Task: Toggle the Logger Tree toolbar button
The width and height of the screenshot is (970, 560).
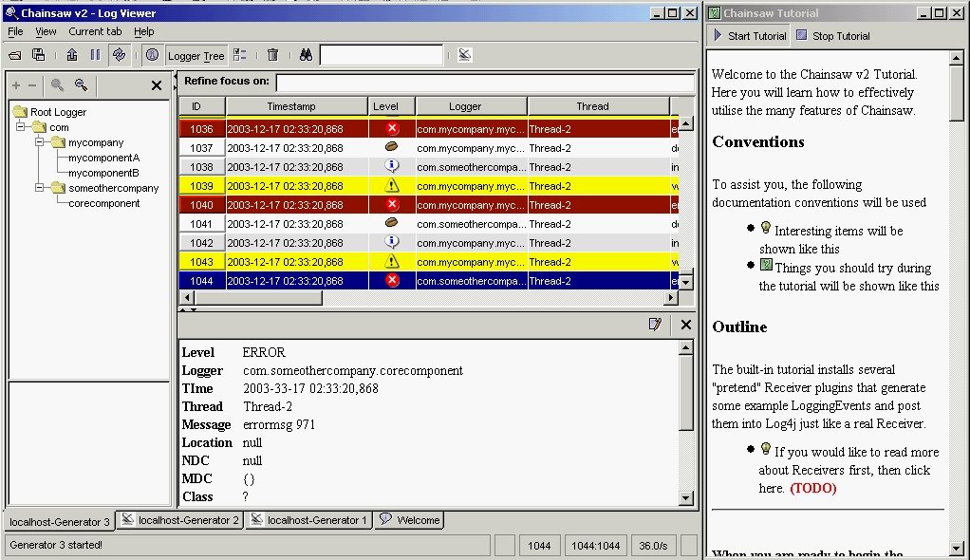Action: 196,56
